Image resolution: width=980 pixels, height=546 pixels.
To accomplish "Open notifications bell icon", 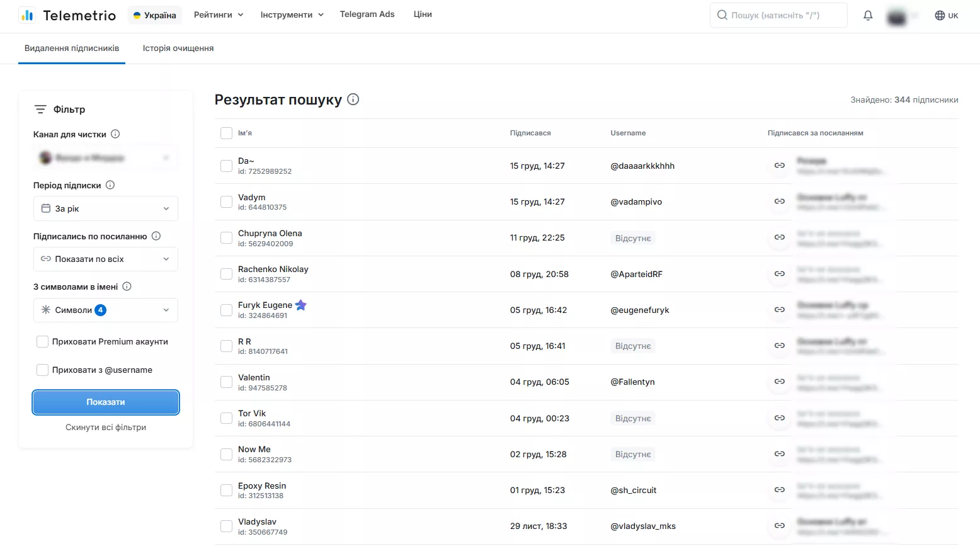I will click(x=868, y=15).
